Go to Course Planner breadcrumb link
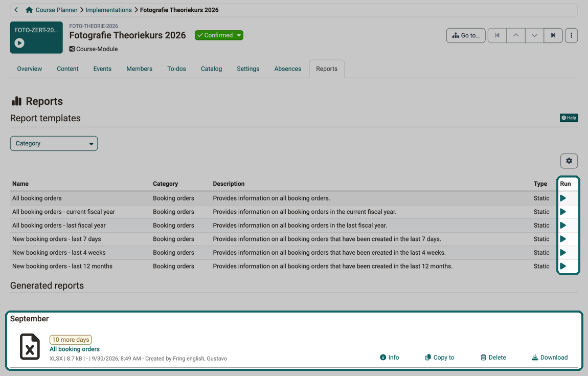This screenshot has width=588, height=376. point(56,10)
